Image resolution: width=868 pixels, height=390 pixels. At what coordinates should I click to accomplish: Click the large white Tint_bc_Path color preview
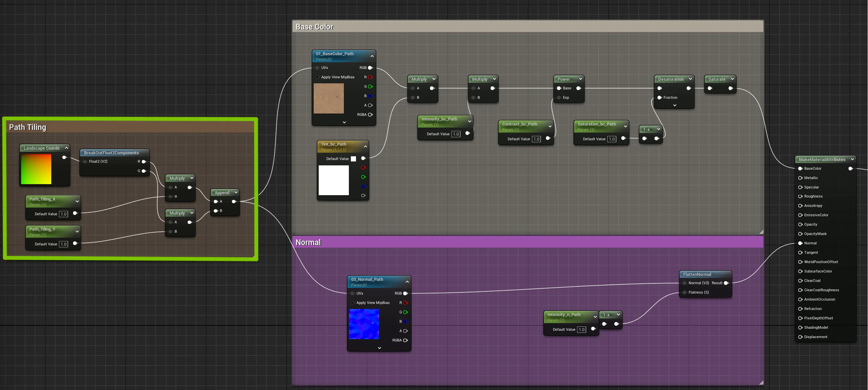pos(333,180)
